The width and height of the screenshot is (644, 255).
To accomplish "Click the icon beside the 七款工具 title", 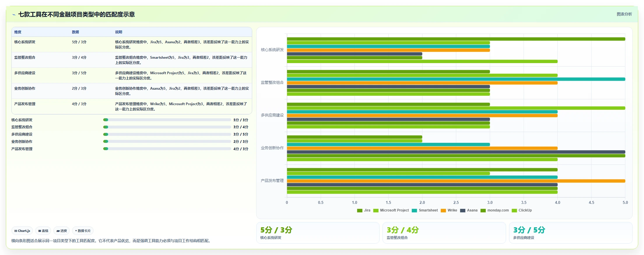I will tap(14, 15).
